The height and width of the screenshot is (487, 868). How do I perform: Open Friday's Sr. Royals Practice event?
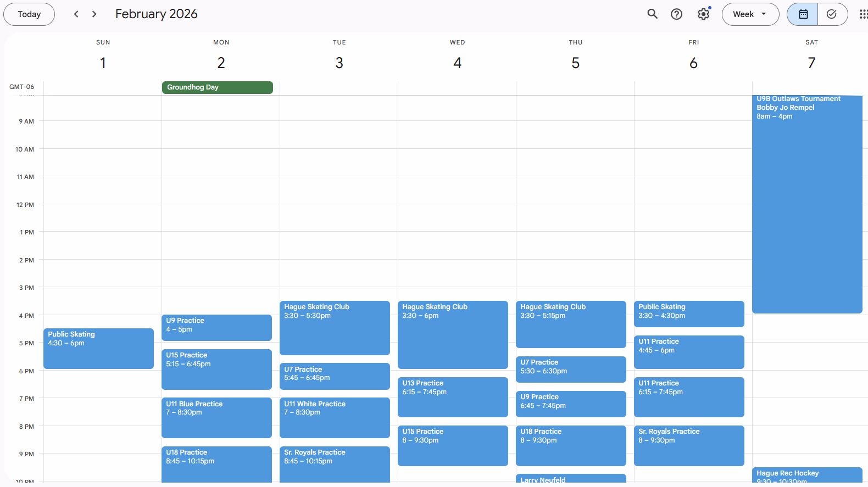click(689, 445)
